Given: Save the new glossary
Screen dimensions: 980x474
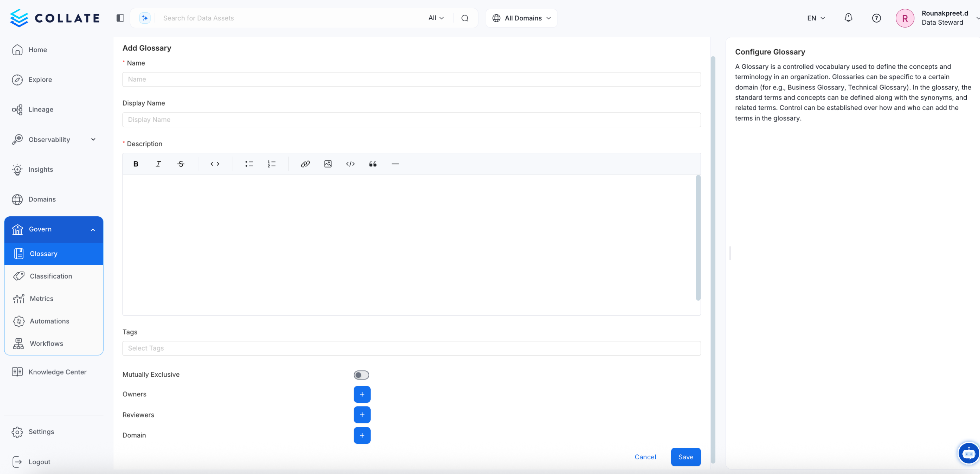Looking at the screenshot, I should coord(686,457).
